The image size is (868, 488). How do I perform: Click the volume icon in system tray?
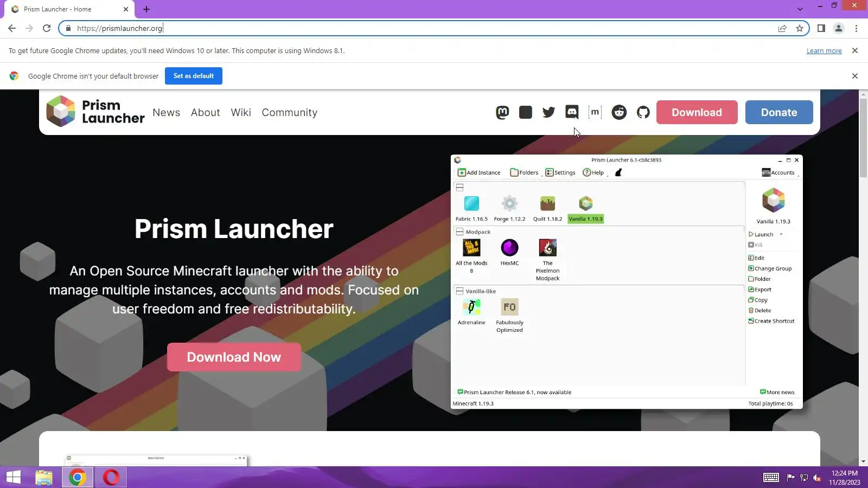point(817,478)
